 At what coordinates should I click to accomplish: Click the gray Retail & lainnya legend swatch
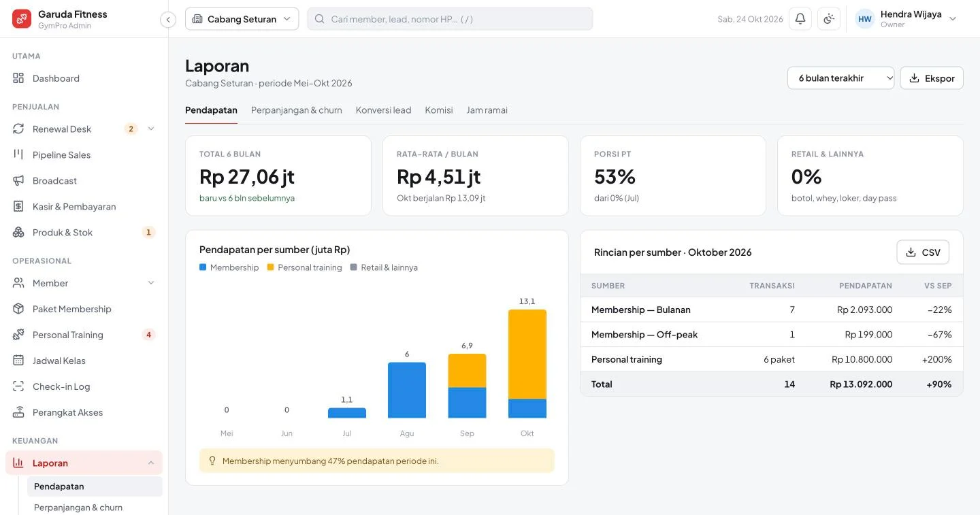(354, 267)
